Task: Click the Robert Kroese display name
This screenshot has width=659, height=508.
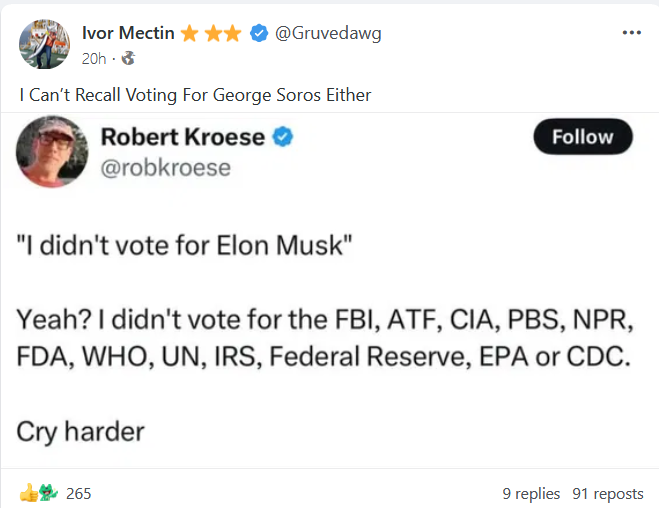Action: coord(184,138)
